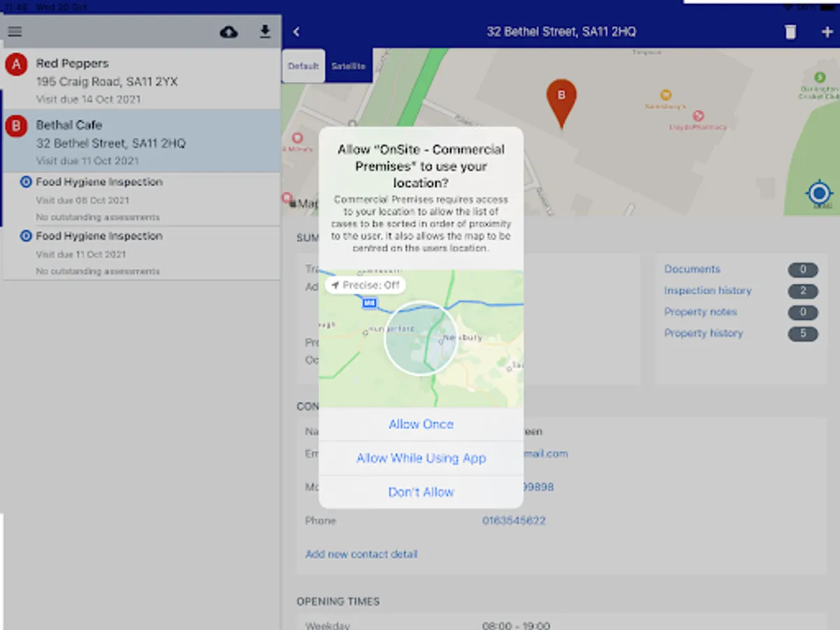Tap the Inspection history count badge 2

(803, 290)
